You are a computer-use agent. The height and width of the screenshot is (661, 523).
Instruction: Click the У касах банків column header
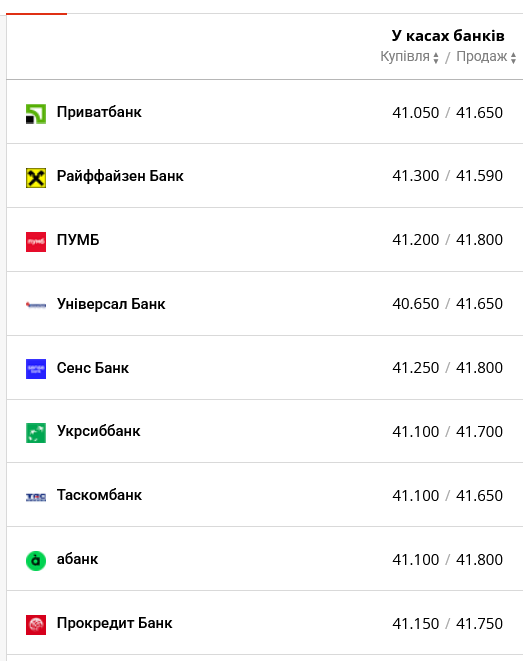448,36
